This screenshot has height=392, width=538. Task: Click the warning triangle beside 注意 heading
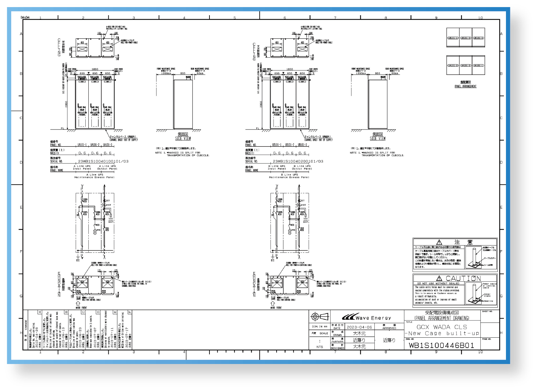[x=439, y=242]
